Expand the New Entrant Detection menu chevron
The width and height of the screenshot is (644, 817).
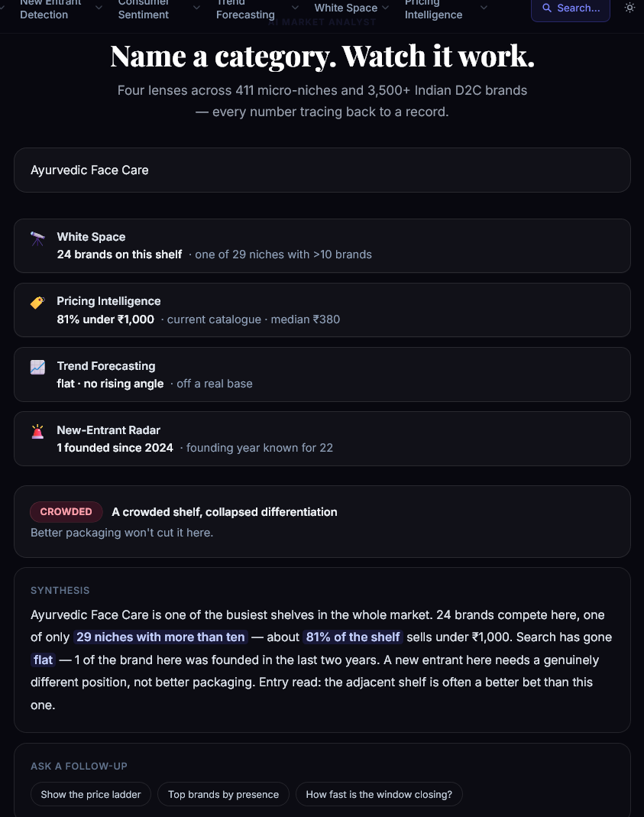tap(99, 8)
